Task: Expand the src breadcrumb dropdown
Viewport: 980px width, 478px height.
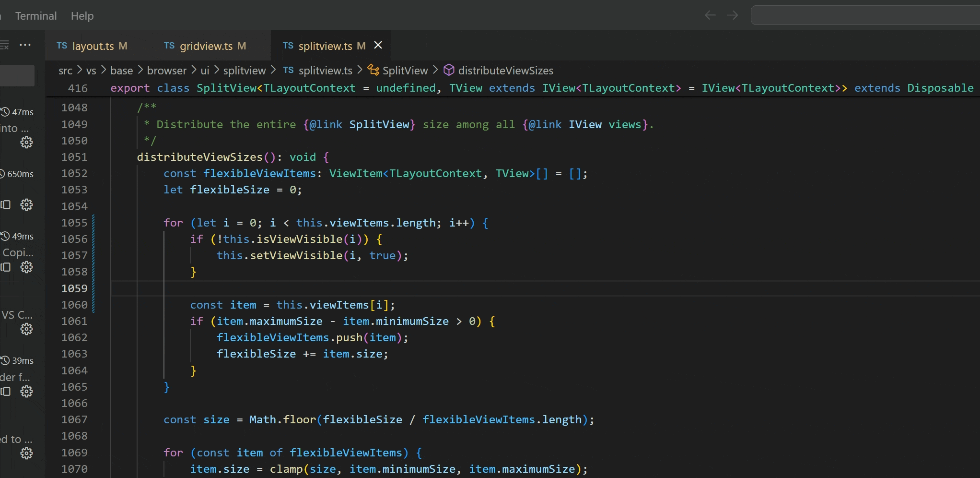Action: coord(65,70)
